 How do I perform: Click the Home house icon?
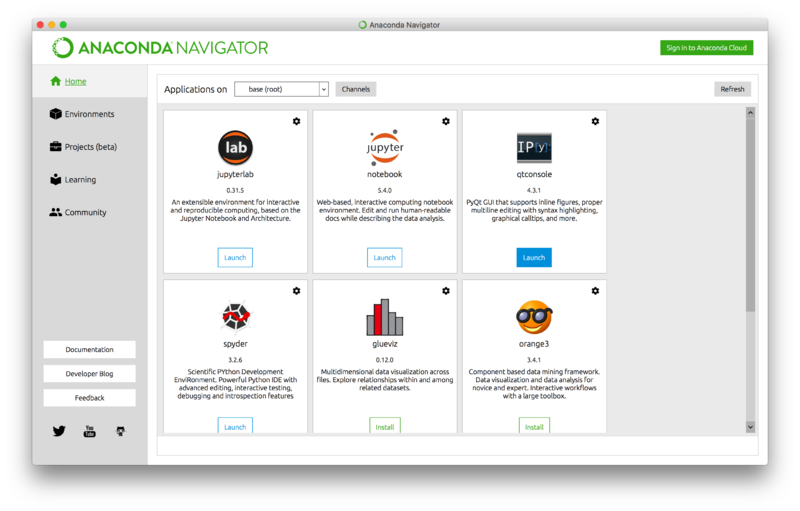pyautogui.click(x=56, y=81)
